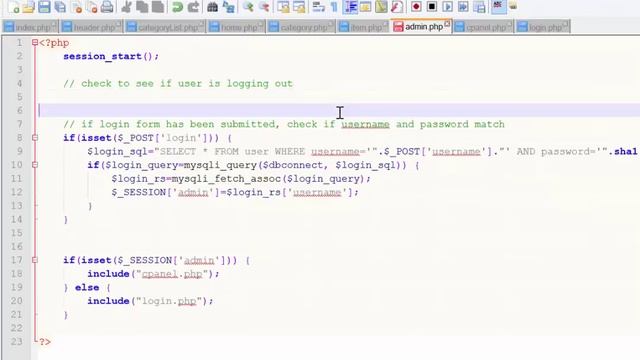Click the Open file folder icon
This screenshot has height=360, width=640.
(29, 7)
